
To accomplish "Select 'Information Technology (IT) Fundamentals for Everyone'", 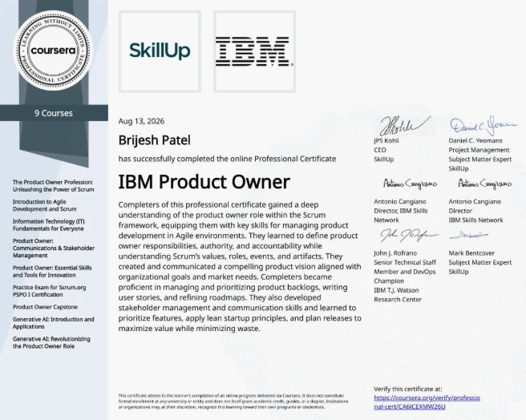I will pyautogui.click(x=49, y=225).
